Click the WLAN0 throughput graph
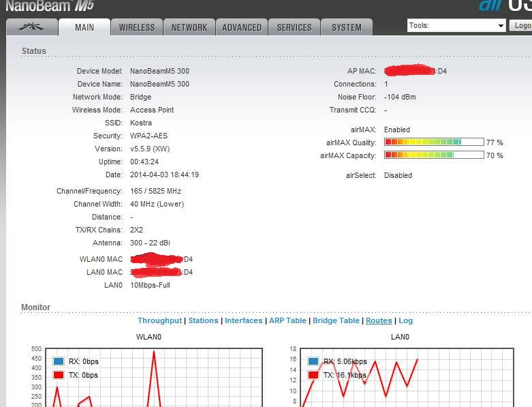This screenshot has width=532, height=407. coord(154,377)
